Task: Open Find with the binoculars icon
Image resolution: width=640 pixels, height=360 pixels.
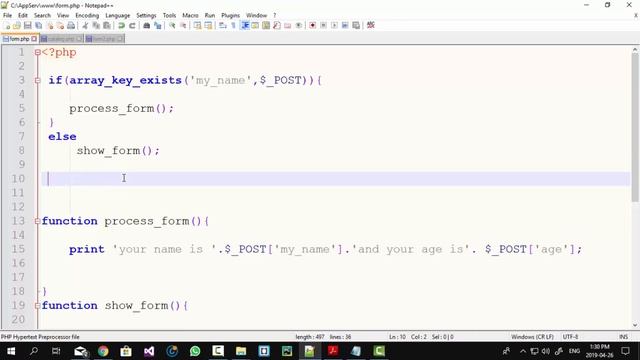Action: click(147, 25)
